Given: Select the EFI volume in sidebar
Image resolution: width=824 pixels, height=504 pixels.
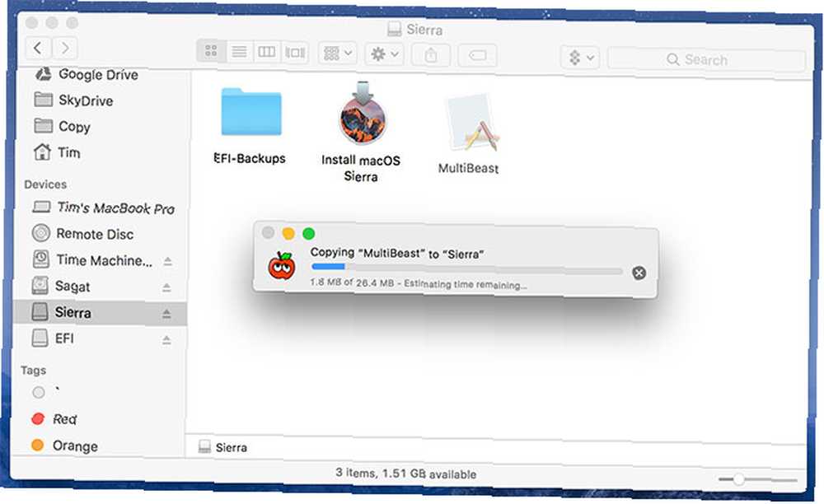Looking at the screenshot, I should coord(53,338).
